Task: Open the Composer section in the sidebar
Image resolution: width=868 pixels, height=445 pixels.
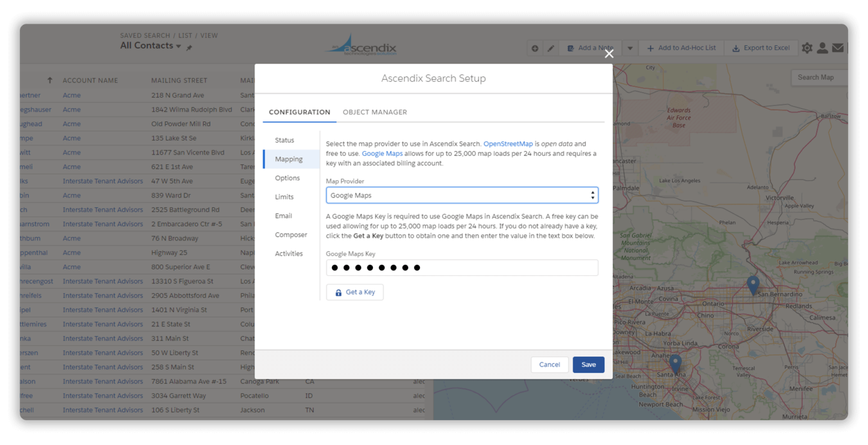Action: tap(291, 235)
